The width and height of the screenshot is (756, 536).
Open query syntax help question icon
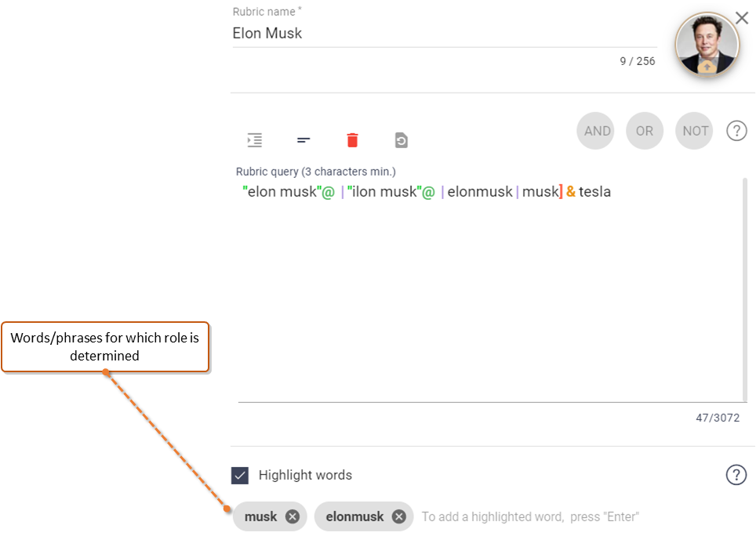736,131
